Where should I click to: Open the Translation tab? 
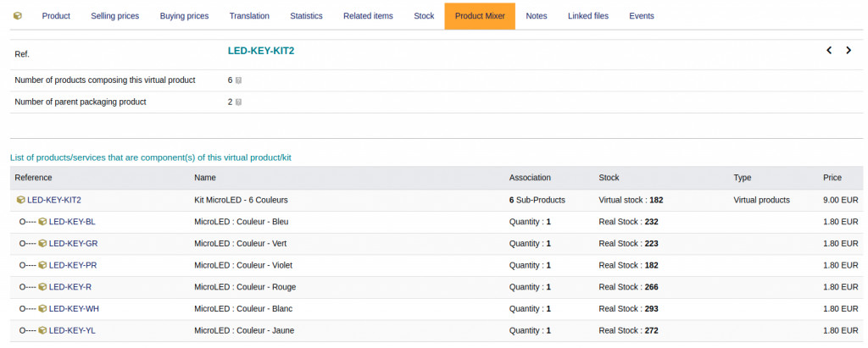[249, 16]
